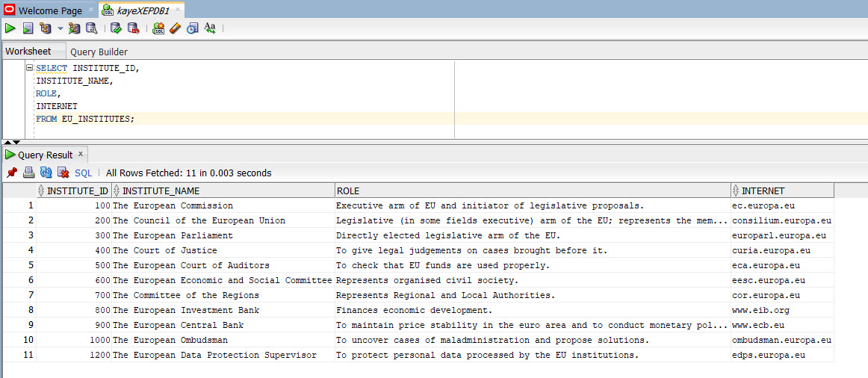Click the Clear eraser icon
Screen dimensions: 868x378
point(175,28)
